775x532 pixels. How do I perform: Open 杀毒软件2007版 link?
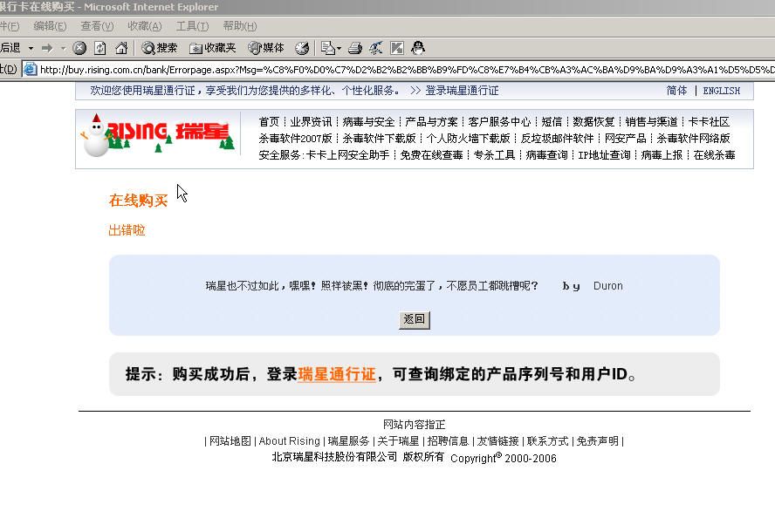(x=295, y=139)
